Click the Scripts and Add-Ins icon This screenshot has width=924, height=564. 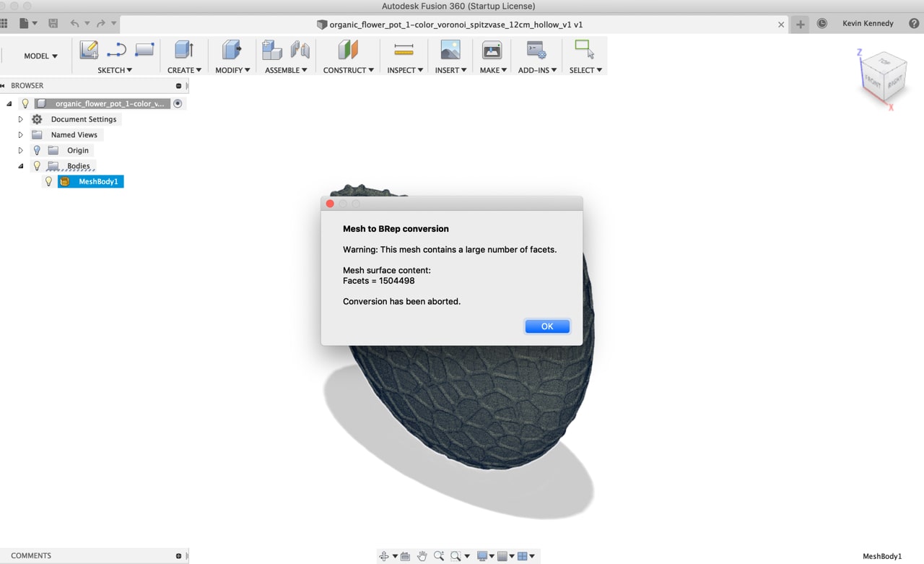tap(536, 50)
